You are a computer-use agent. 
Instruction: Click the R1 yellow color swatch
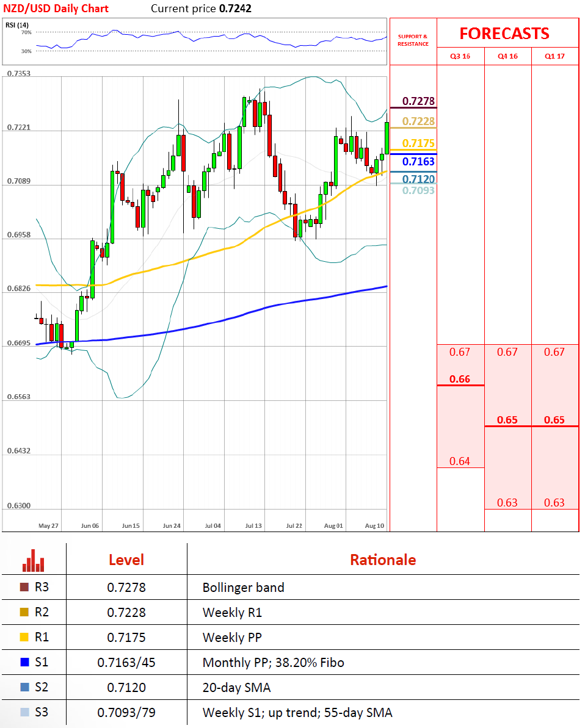(24, 638)
